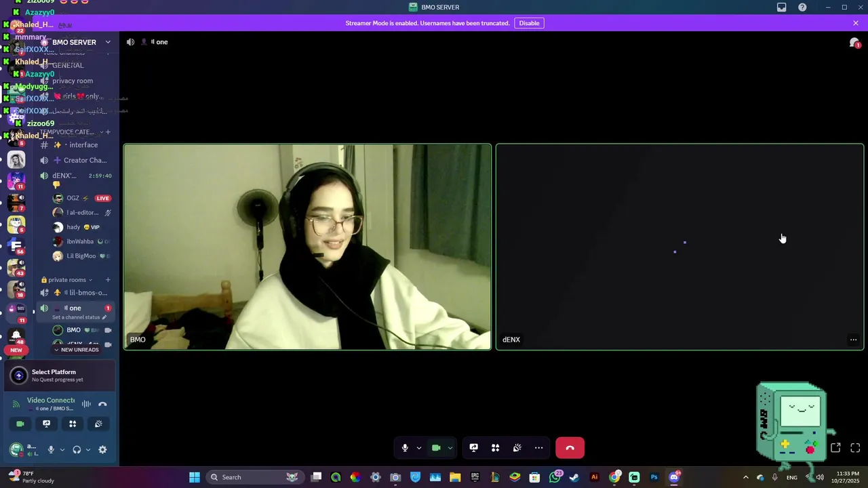Create channel in private rooms category
This screenshot has height=488, width=868.
(108, 280)
